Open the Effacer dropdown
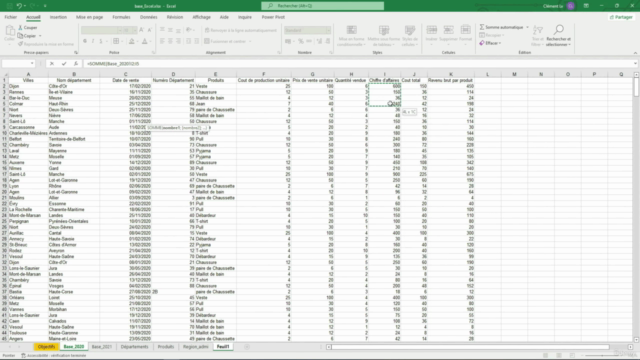 [491, 43]
